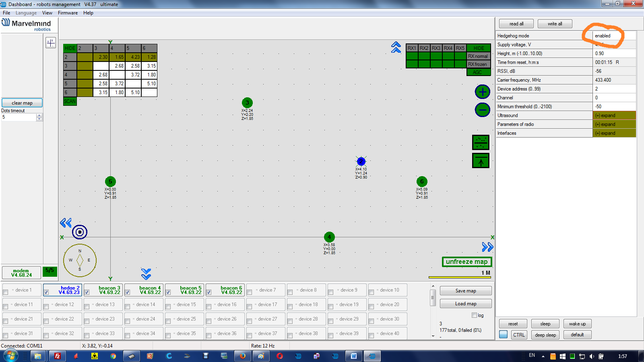
Task: Click the AGC button
Action: click(479, 72)
